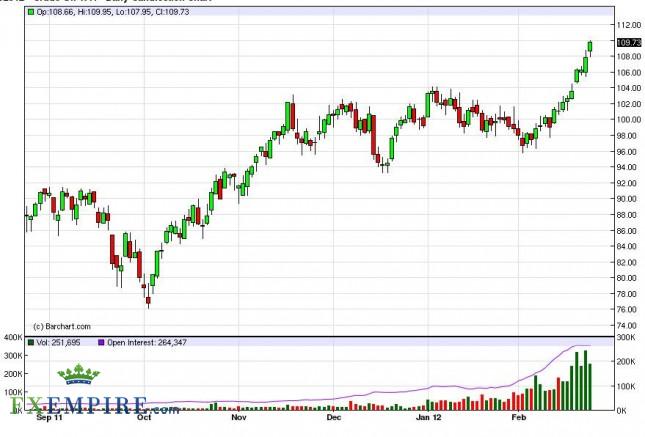Click the 'Sep 11' date axis label

click(x=49, y=418)
